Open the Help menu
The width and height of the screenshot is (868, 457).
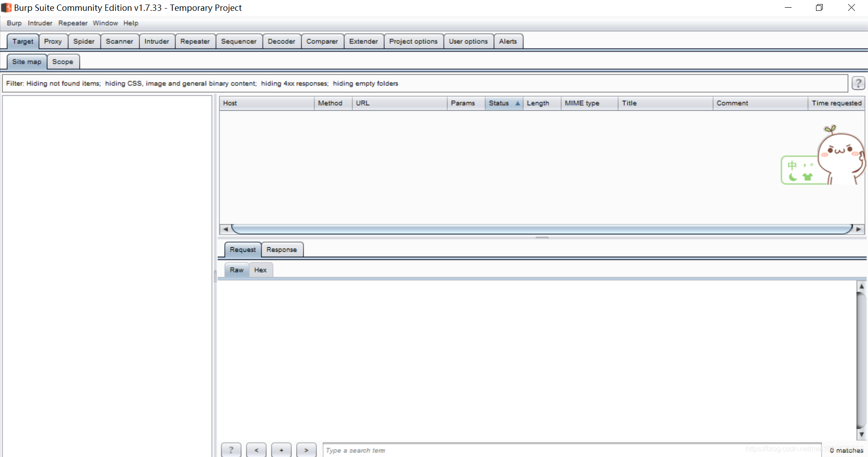point(131,23)
